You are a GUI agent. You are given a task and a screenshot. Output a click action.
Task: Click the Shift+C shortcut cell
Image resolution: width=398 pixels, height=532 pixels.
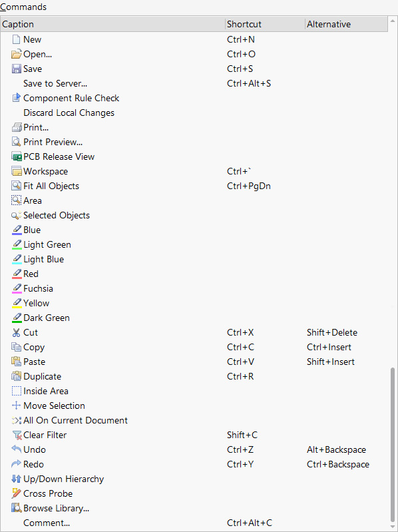click(242, 435)
